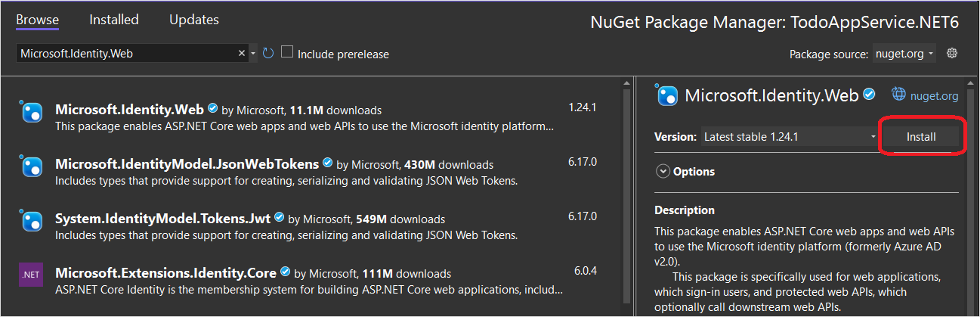This screenshot has width=980, height=317.
Task: Open package source settings gear
Action: pyautogui.click(x=952, y=54)
